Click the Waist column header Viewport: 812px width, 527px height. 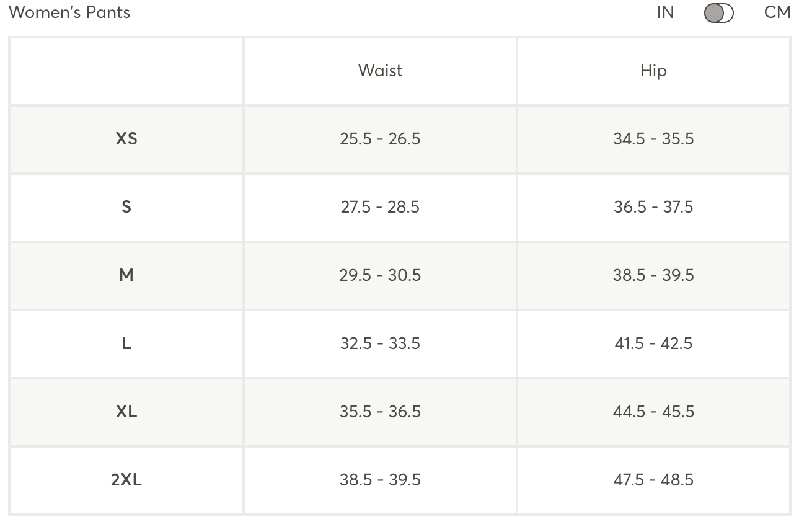point(380,71)
